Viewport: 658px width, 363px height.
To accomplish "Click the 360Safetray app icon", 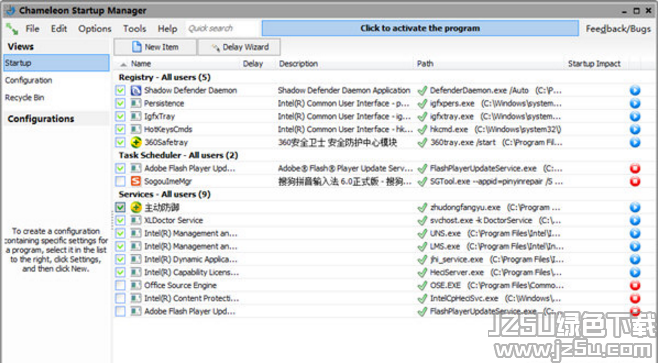I will coord(136,142).
